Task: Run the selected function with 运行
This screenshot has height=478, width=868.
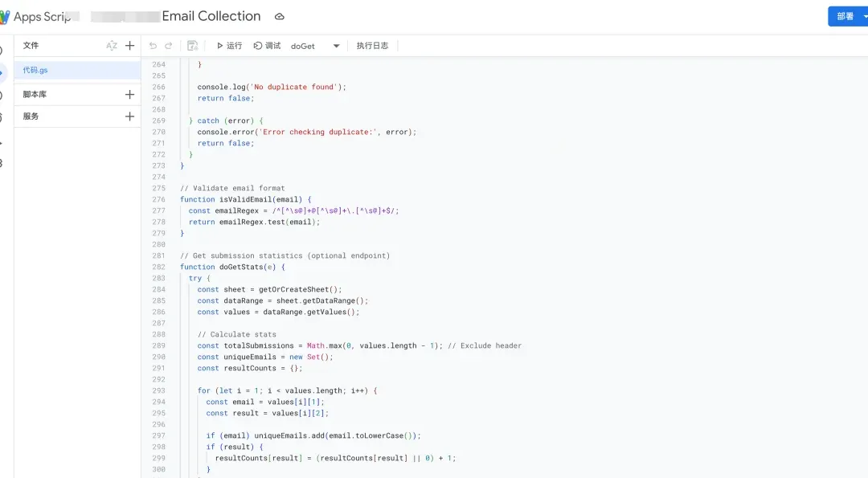Action: click(x=229, y=46)
